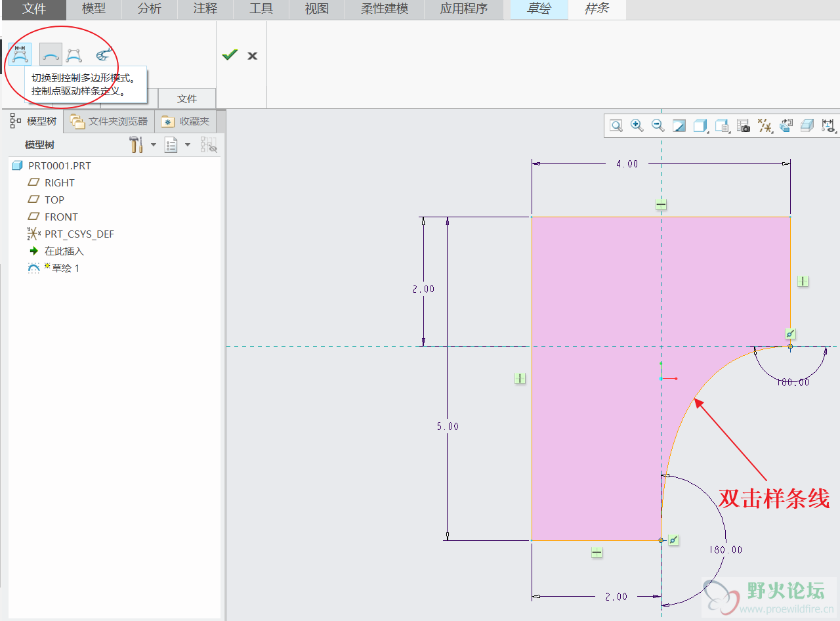Viewport: 840px width, 621px height.
Task: Click the Zoom Out icon
Action: pos(658,125)
